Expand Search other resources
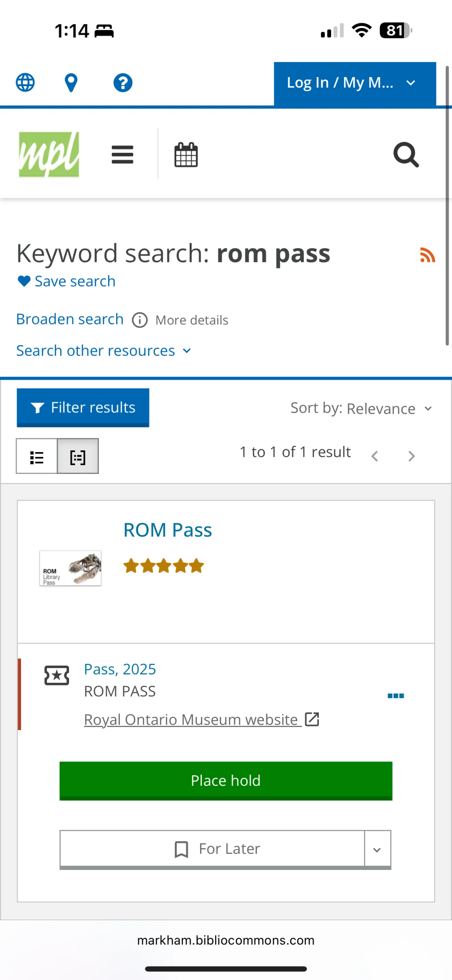Viewport: 452px width, 980px height. (103, 351)
